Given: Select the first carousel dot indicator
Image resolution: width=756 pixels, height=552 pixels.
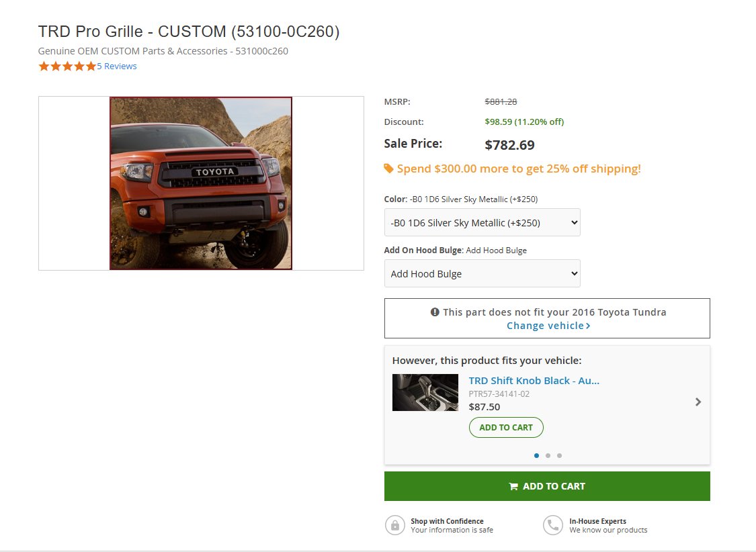Looking at the screenshot, I should point(537,456).
